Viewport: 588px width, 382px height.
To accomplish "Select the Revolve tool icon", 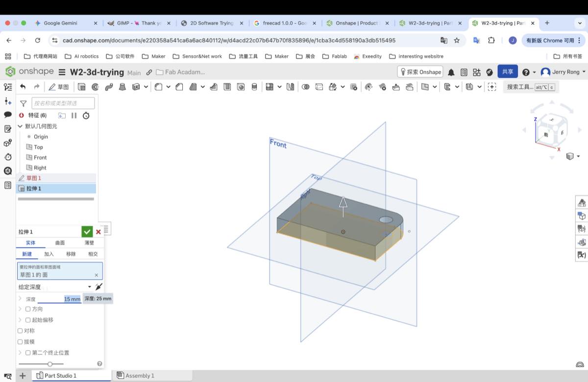I will pyautogui.click(x=95, y=87).
